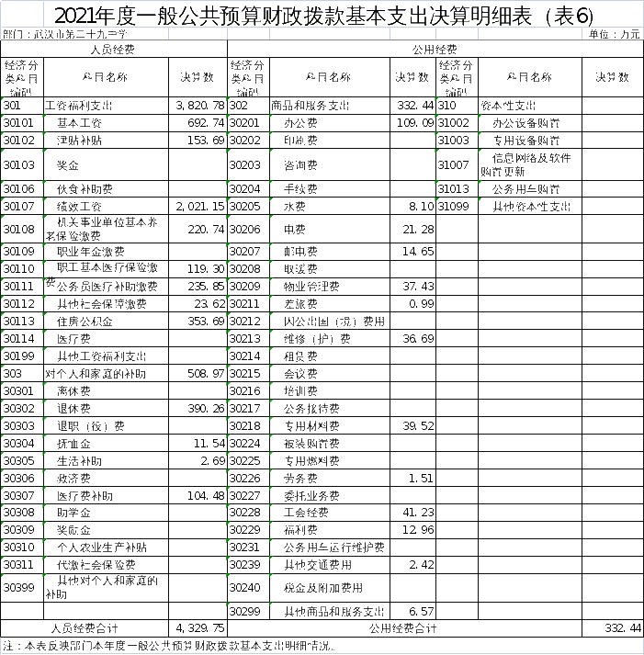Click the table title with 表6

323,16
